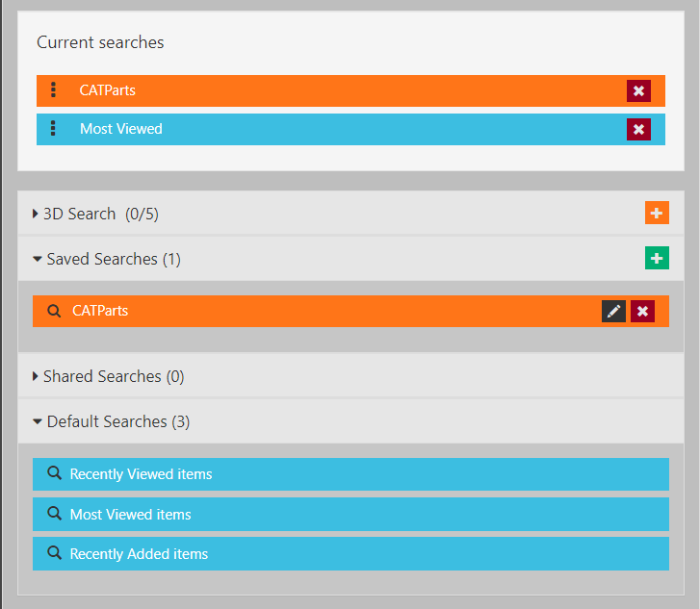Click magnifier icon beside Most Viewed items
700x609 pixels.
point(55,514)
